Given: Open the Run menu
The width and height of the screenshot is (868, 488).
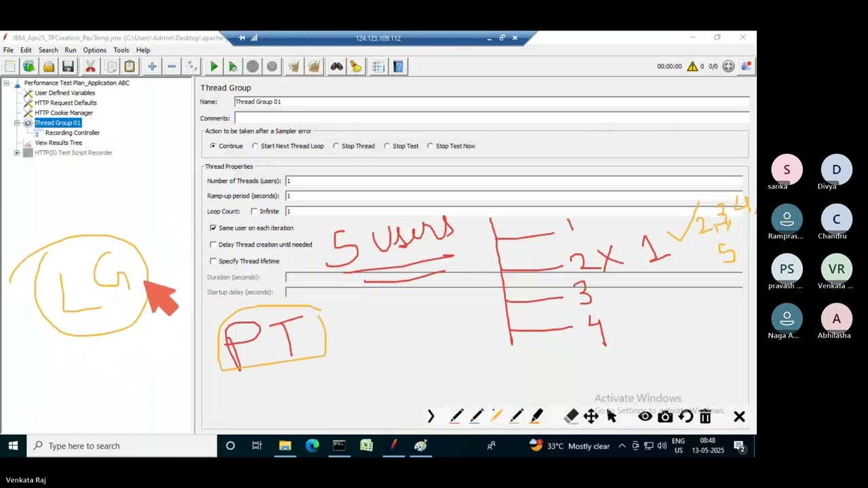Looking at the screenshot, I should click(71, 50).
